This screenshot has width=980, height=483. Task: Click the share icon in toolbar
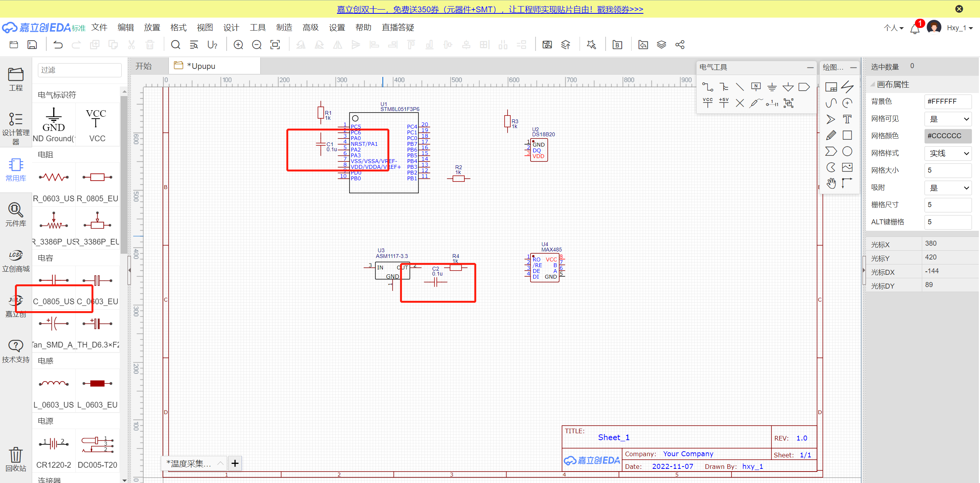coord(680,45)
